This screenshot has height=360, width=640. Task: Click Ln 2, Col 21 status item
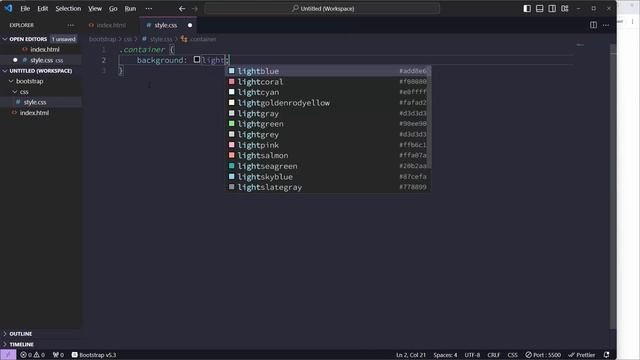coord(411,355)
